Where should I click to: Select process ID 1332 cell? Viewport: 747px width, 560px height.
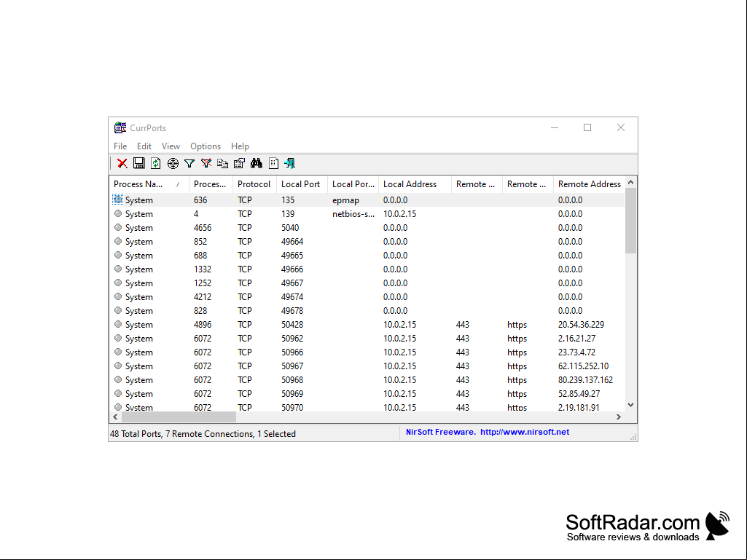coord(203,269)
